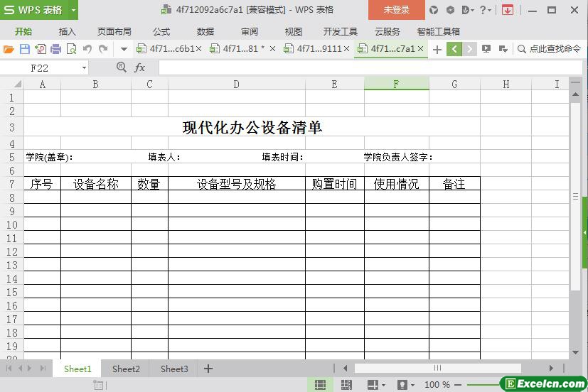Screen dimensions: 588x392
Task: Click the Open folder icon
Action: point(9,49)
